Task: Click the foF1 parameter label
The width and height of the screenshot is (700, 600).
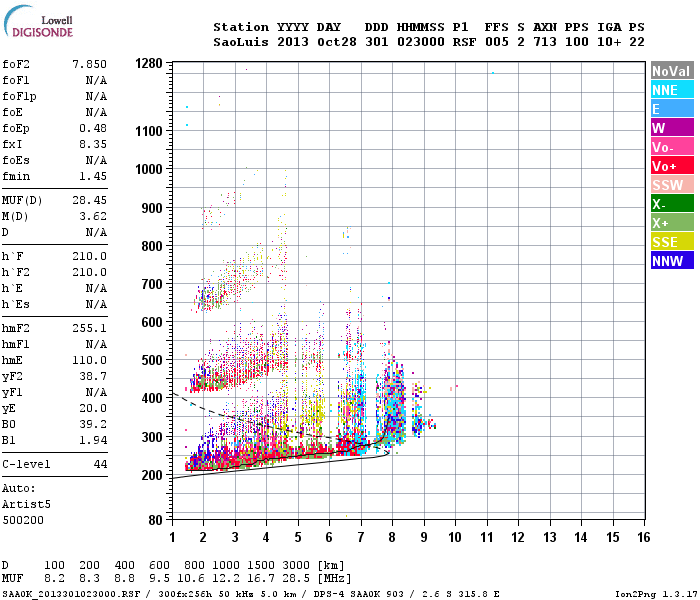Action: click(x=16, y=80)
